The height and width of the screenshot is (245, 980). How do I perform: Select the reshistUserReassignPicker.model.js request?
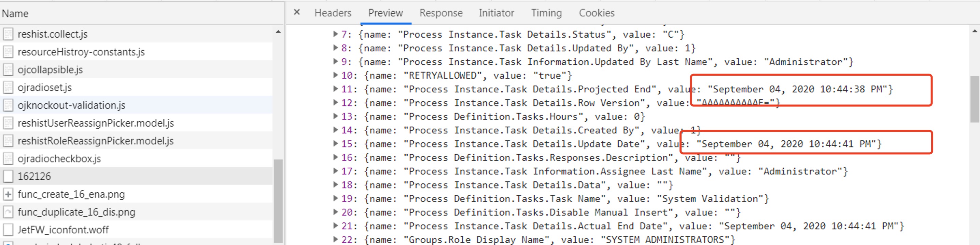[136, 123]
